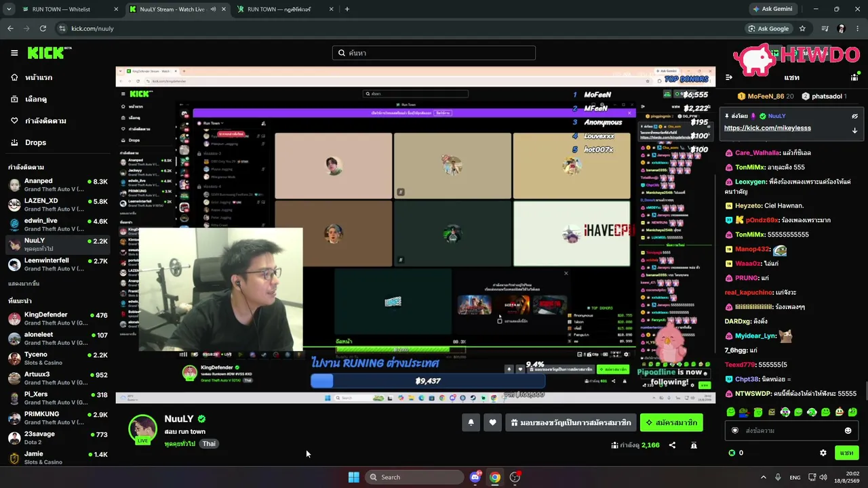Expand the 'แสดงมากขึ้น' following list
The height and width of the screenshot is (488, 868).
24,283
